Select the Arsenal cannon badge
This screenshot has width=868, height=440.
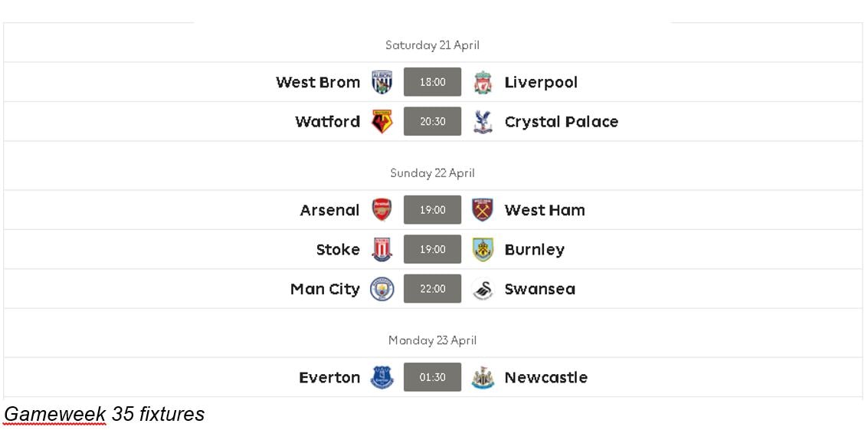point(382,210)
